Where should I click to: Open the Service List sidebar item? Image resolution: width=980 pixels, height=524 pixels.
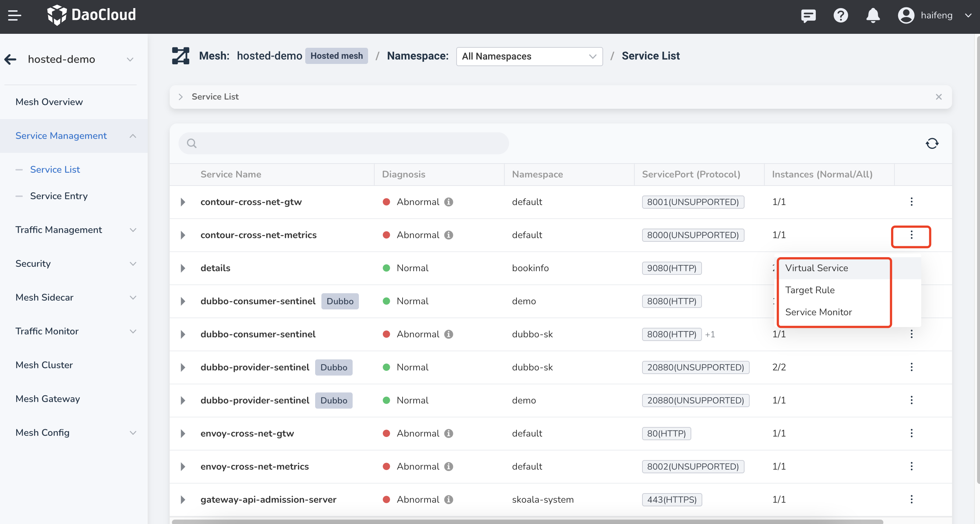pyautogui.click(x=55, y=170)
